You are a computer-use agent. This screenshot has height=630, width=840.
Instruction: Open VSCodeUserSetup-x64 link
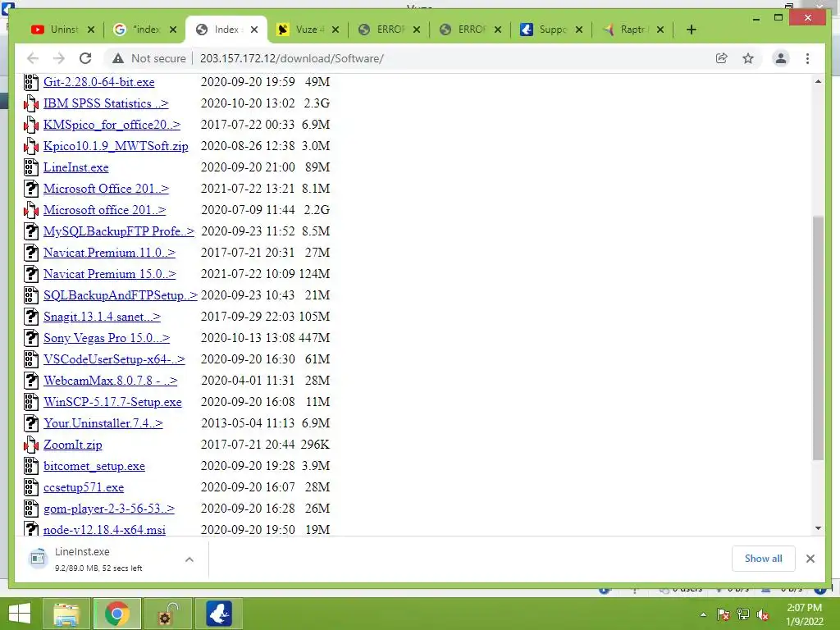[114, 359]
